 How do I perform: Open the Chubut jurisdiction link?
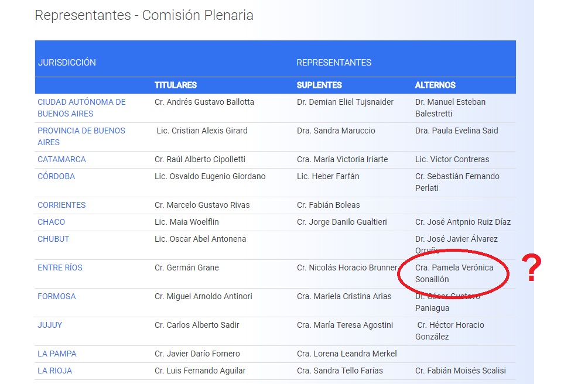coord(53,239)
